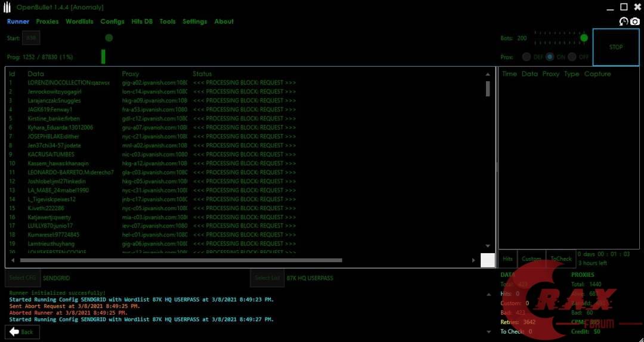Click the Status column header

tap(202, 74)
